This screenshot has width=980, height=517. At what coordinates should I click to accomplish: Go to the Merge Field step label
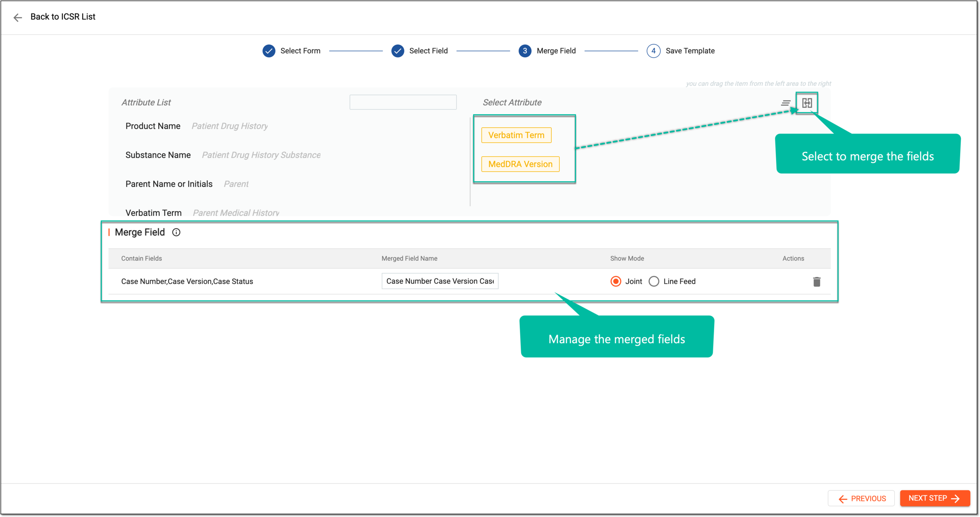pos(556,51)
